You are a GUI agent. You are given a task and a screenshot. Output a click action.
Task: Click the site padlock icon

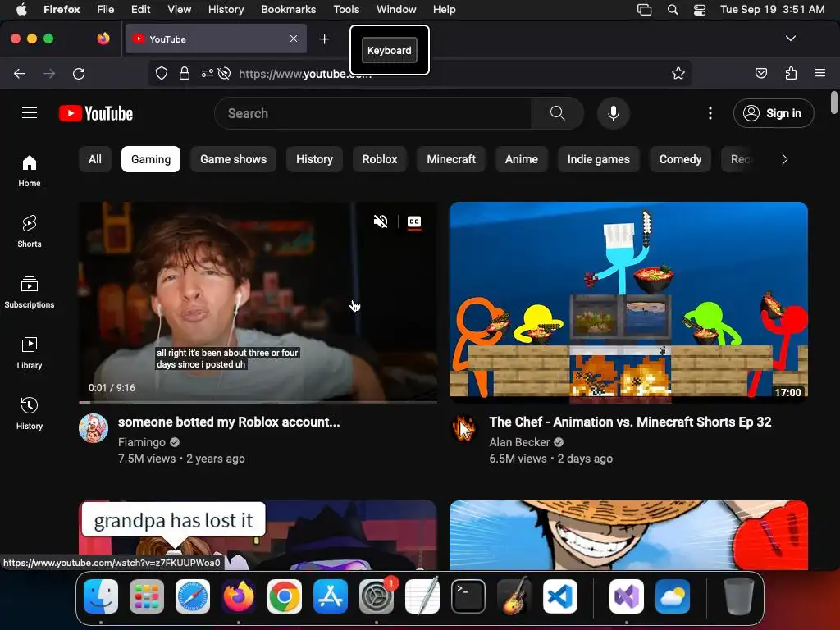(185, 73)
